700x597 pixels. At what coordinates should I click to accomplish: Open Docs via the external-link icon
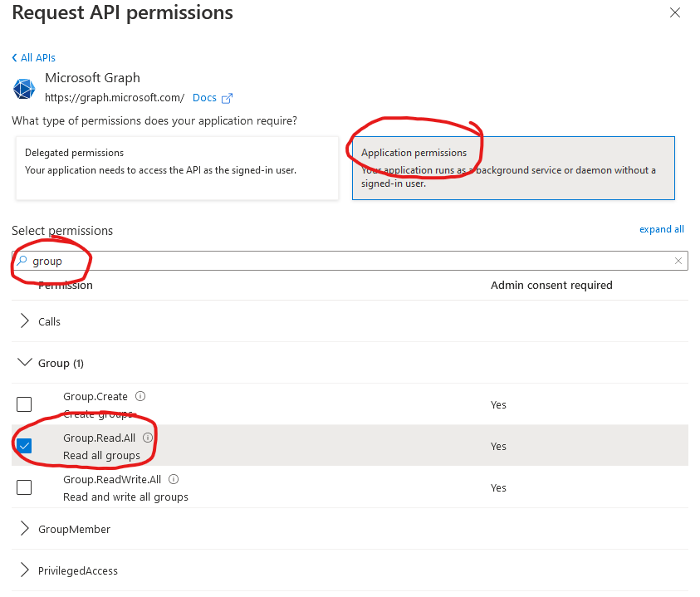(228, 97)
